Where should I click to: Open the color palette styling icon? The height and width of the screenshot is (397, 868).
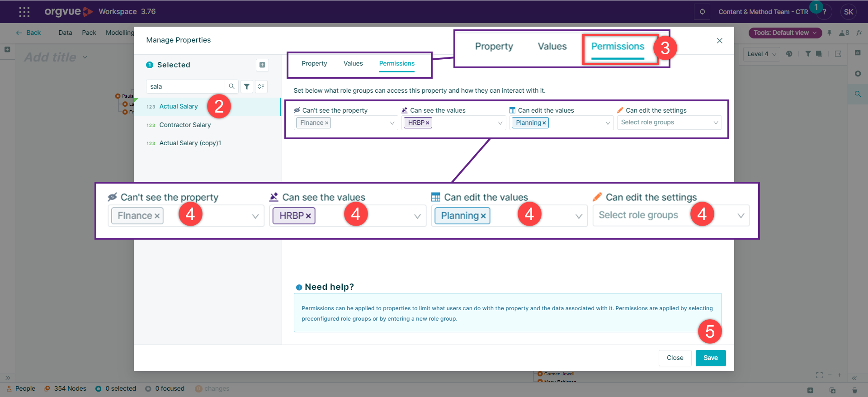tap(789, 54)
